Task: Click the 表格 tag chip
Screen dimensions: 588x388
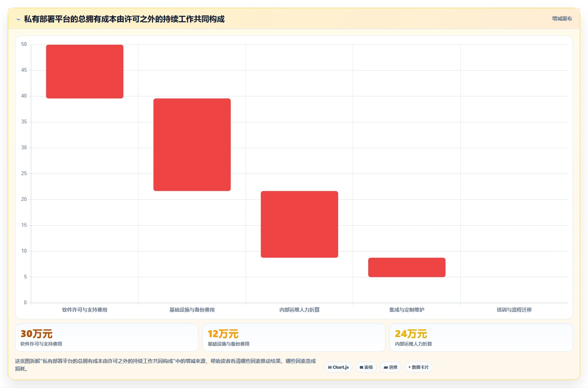Action: pos(366,367)
